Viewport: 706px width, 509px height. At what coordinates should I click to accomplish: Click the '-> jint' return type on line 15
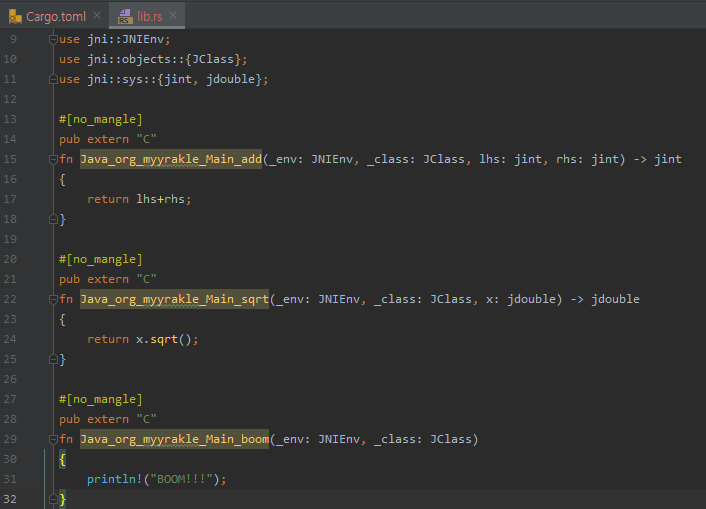click(x=657, y=159)
